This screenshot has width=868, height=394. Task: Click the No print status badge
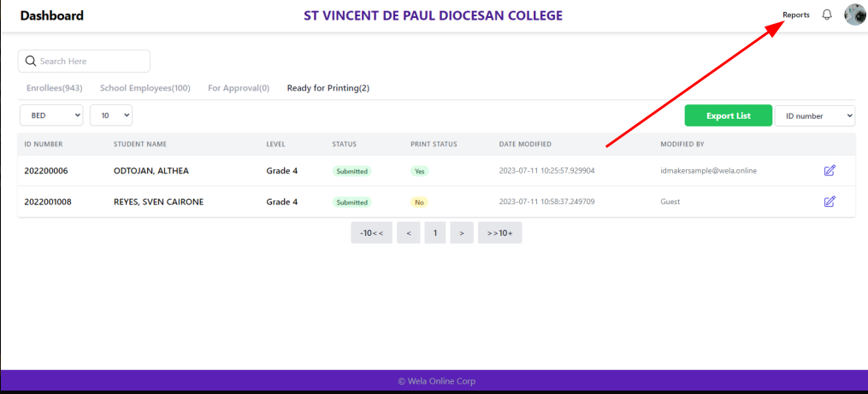click(419, 202)
